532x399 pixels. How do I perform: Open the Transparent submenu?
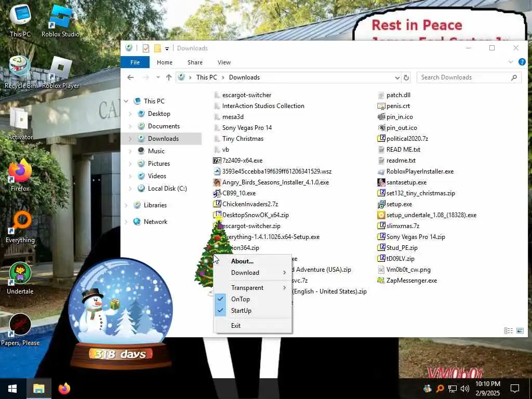coord(252,288)
